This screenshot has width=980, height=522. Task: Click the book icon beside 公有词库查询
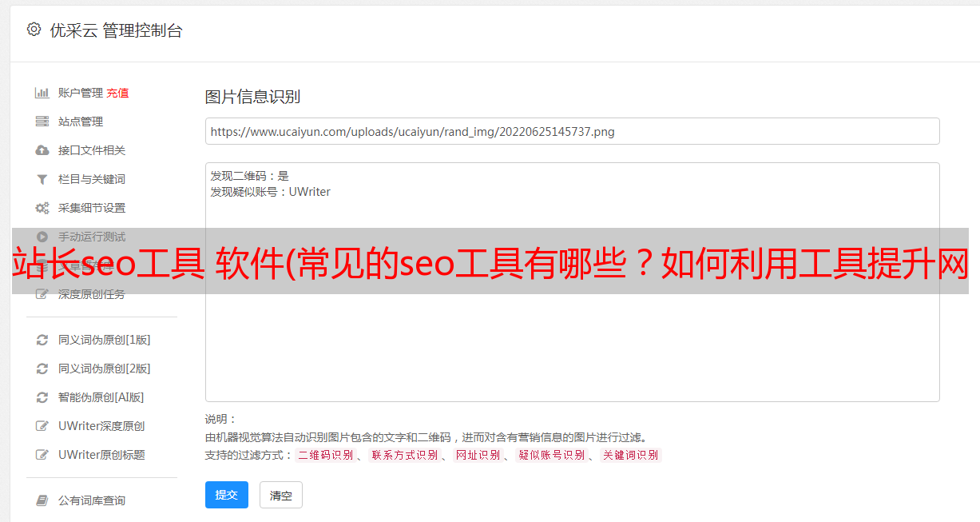click(42, 500)
